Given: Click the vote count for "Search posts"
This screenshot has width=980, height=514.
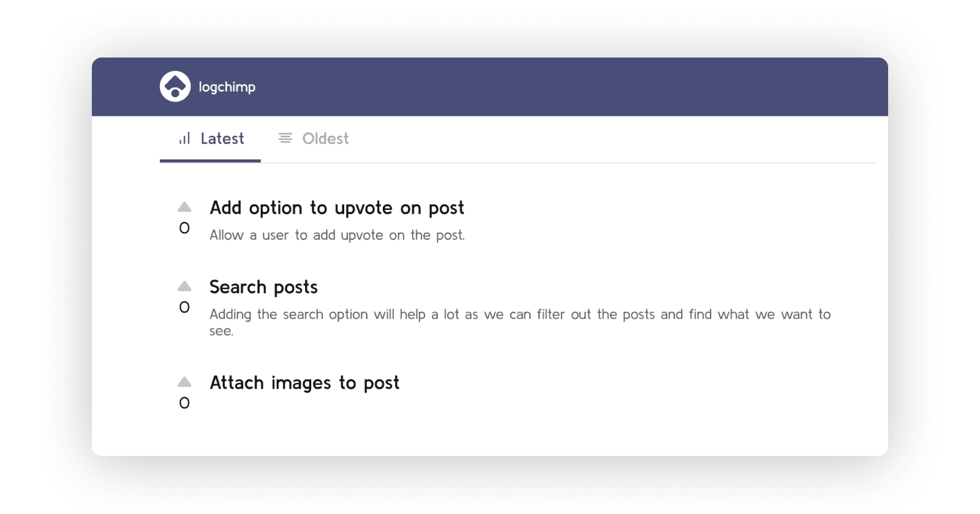Looking at the screenshot, I should 184,307.
